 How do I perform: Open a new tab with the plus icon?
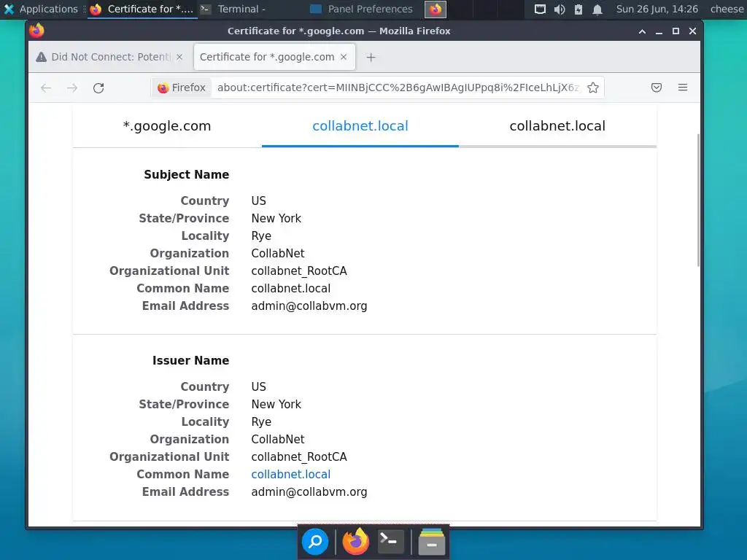point(371,58)
